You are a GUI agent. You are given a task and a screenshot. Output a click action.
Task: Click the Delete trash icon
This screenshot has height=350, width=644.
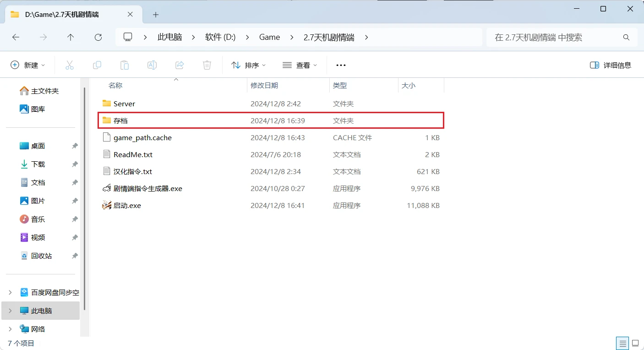coord(207,65)
